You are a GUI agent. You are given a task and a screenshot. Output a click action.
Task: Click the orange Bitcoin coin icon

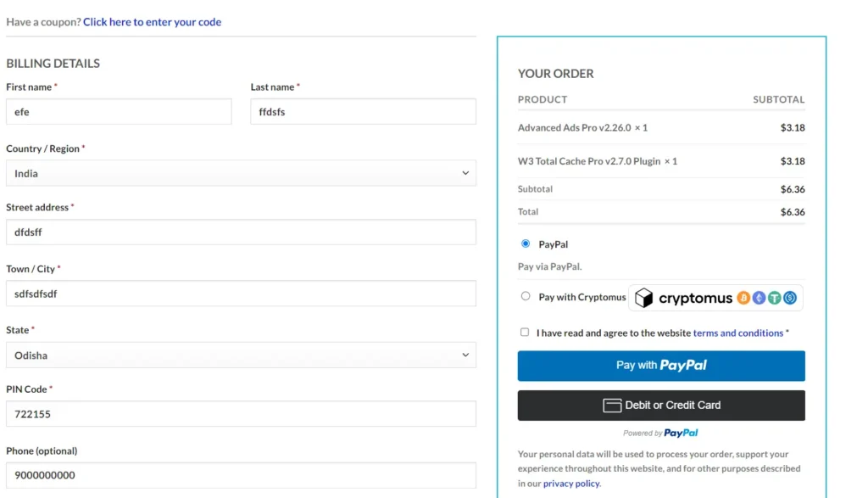pos(743,298)
